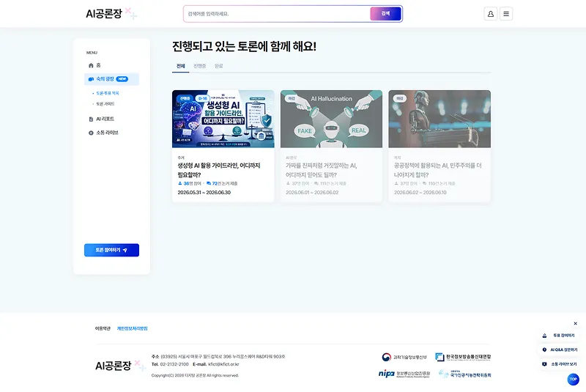
Task: Open the hamburger menu icon
Action: pyautogui.click(x=506, y=14)
